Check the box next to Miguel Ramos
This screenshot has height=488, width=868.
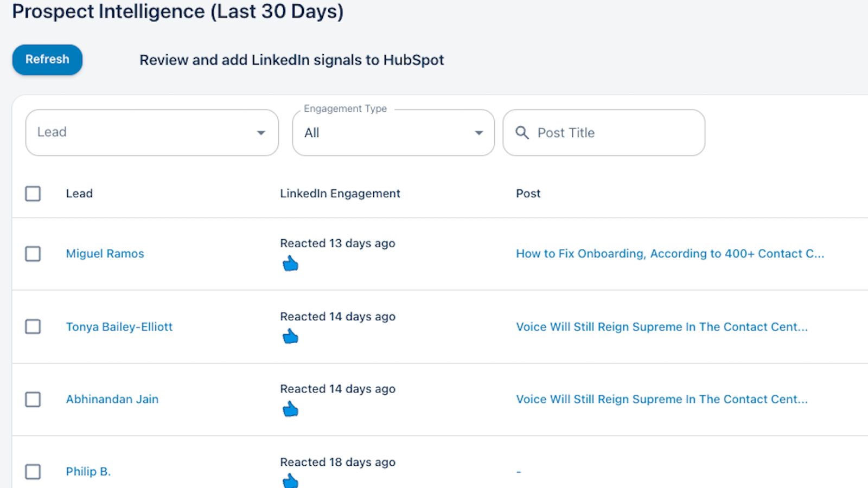33,254
